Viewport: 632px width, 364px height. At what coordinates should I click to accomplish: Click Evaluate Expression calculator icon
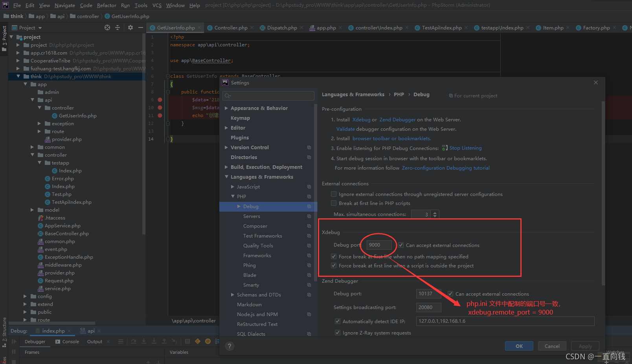click(x=187, y=342)
